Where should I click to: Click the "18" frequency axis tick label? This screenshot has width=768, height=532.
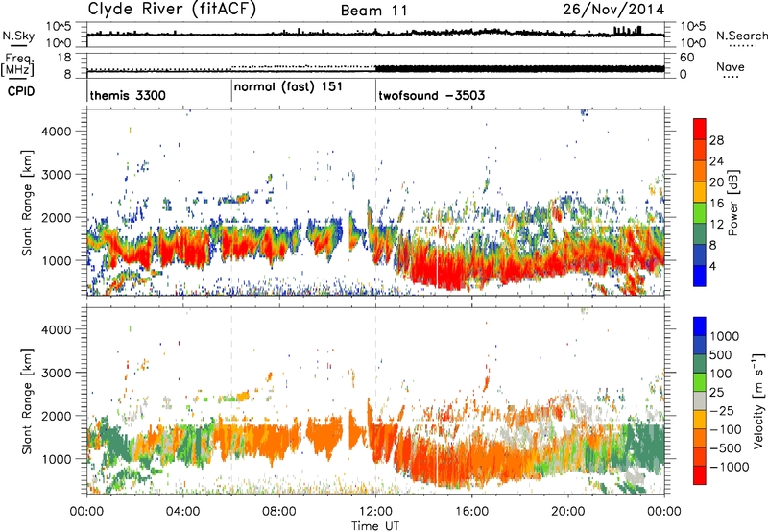pos(64,58)
